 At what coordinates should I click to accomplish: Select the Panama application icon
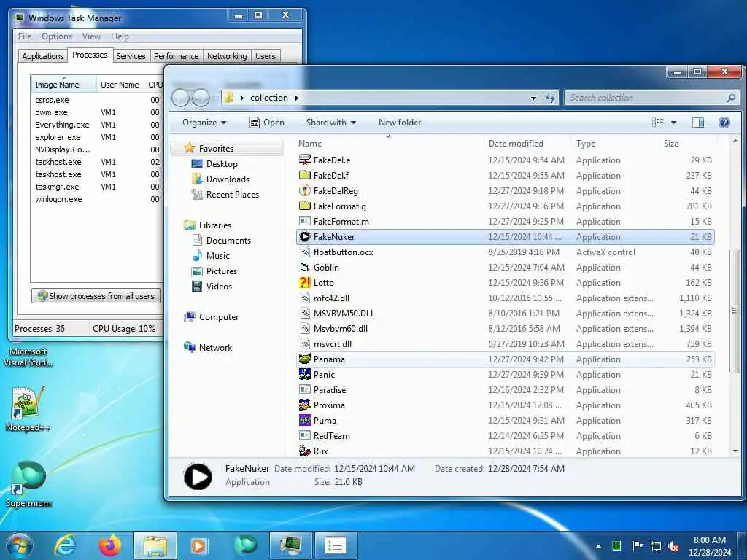304,359
